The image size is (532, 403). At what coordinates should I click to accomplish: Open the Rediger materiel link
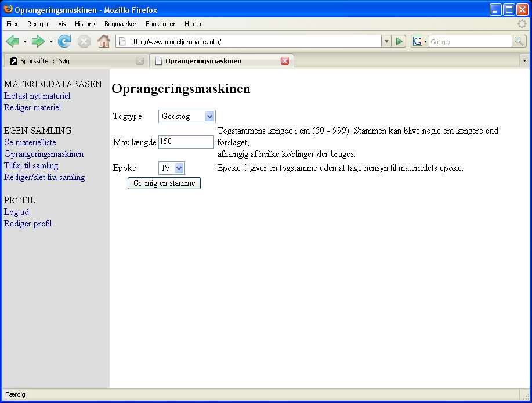click(32, 107)
